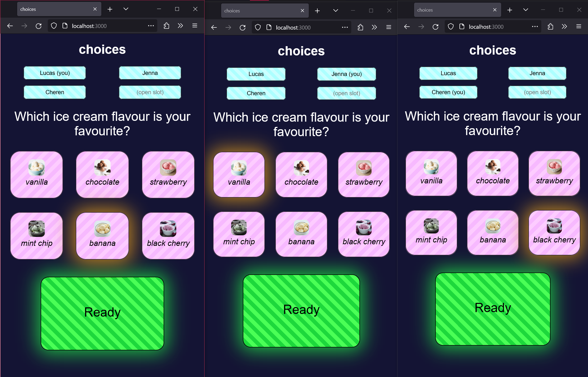588x377 pixels.
Task: Click shield tracking protection icon in left window
Action: [x=54, y=26]
